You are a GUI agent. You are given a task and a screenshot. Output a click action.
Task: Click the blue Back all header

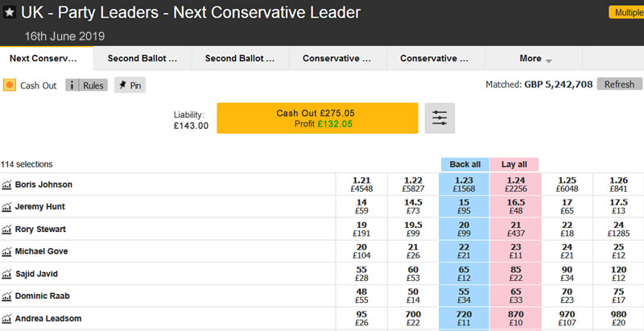point(464,164)
